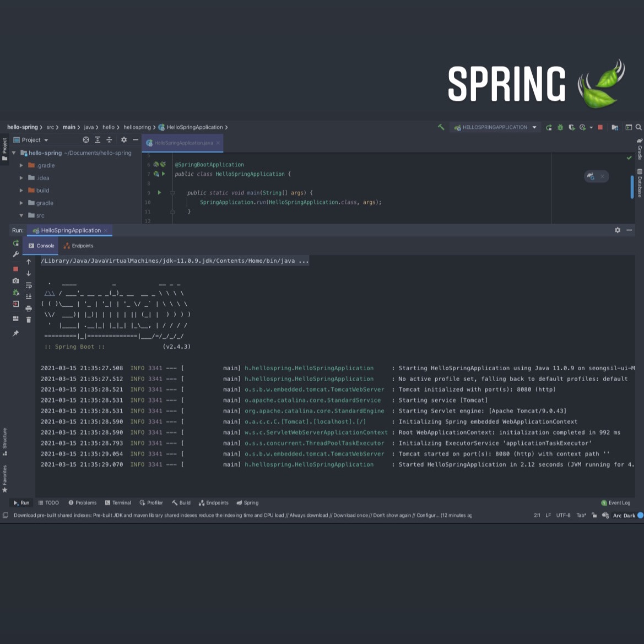Click UTF-8 encoding in status bar
This screenshot has height=644, width=644.
(x=563, y=515)
